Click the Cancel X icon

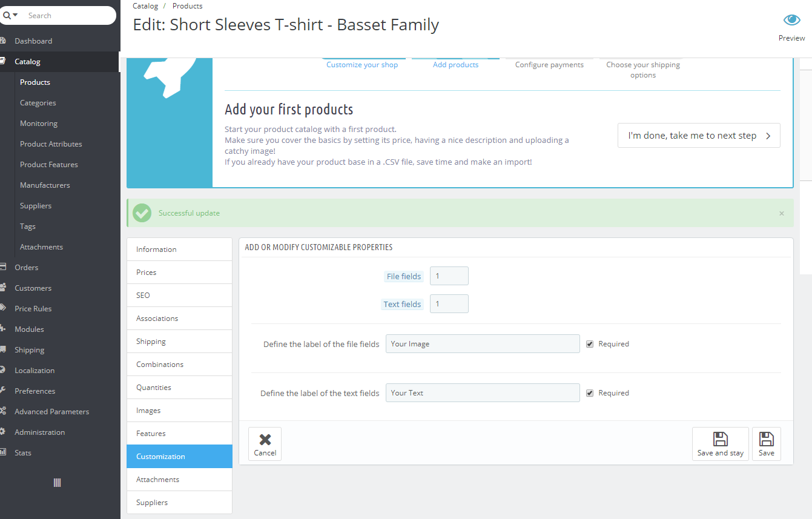click(x=265, y=440)
